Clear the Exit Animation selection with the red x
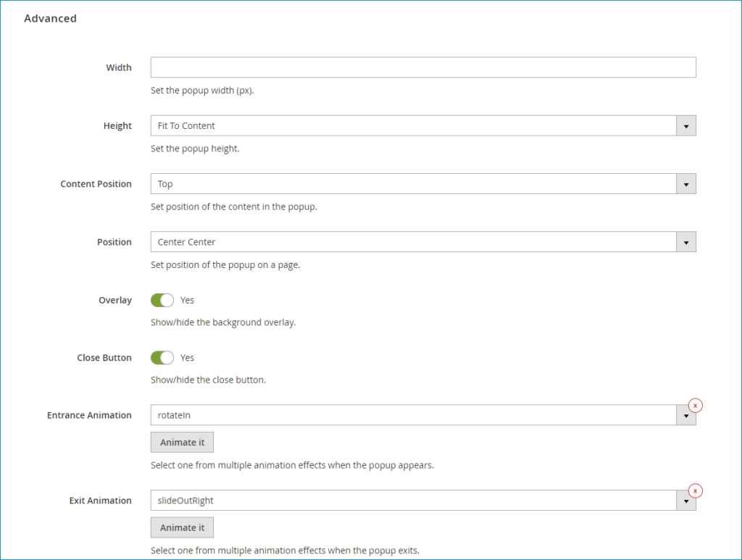 695,490
